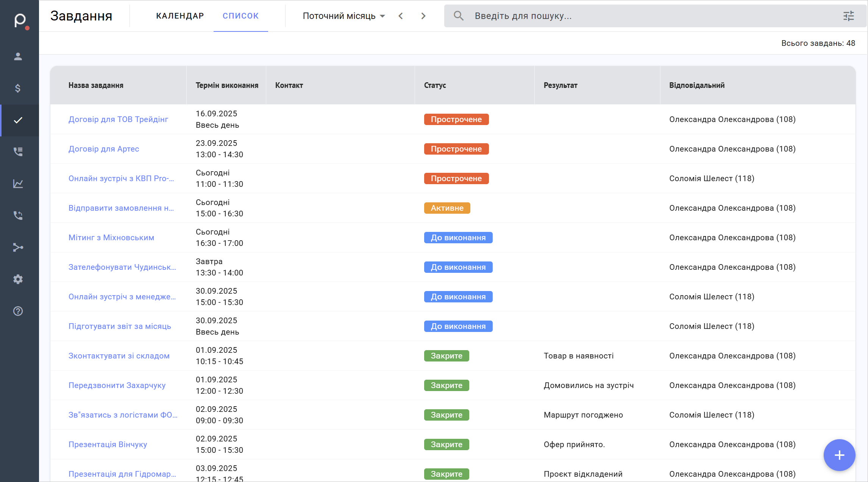This screenshot has width=868, height=482.
Task: Open the deals dollar icon in sidebar
Action: tap(18, 88)
